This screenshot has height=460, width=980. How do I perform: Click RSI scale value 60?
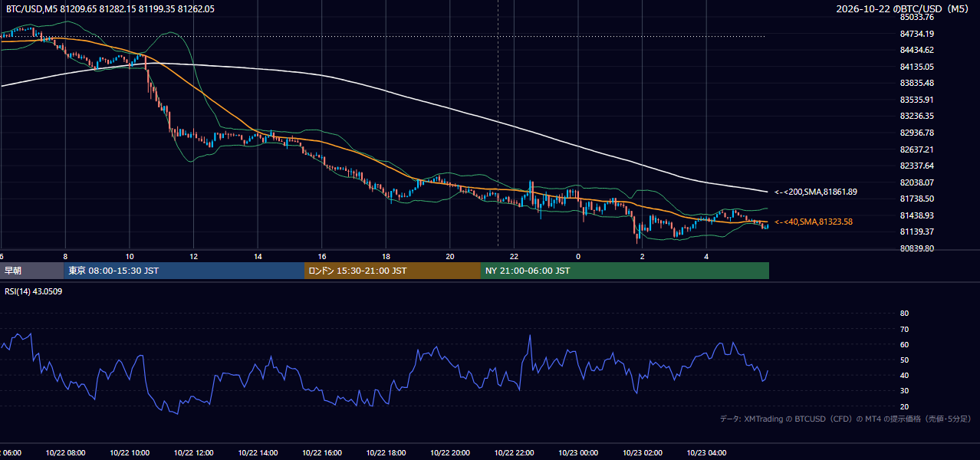point(904,344)
